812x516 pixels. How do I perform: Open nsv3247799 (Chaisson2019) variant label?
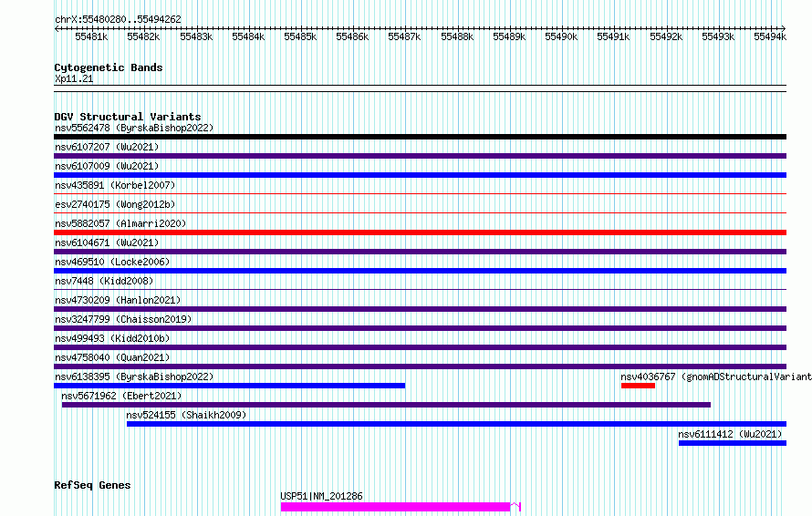(123, 319)
